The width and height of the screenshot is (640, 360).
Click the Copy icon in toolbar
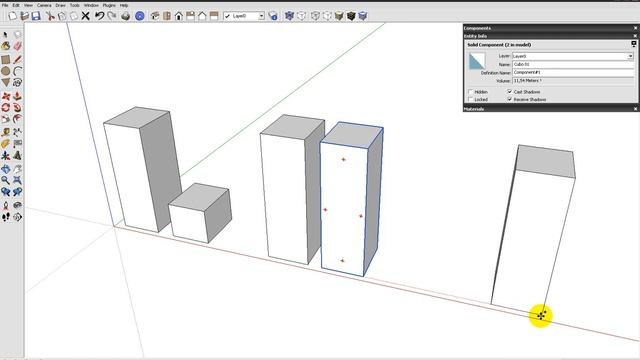click(x=62, y=16)
